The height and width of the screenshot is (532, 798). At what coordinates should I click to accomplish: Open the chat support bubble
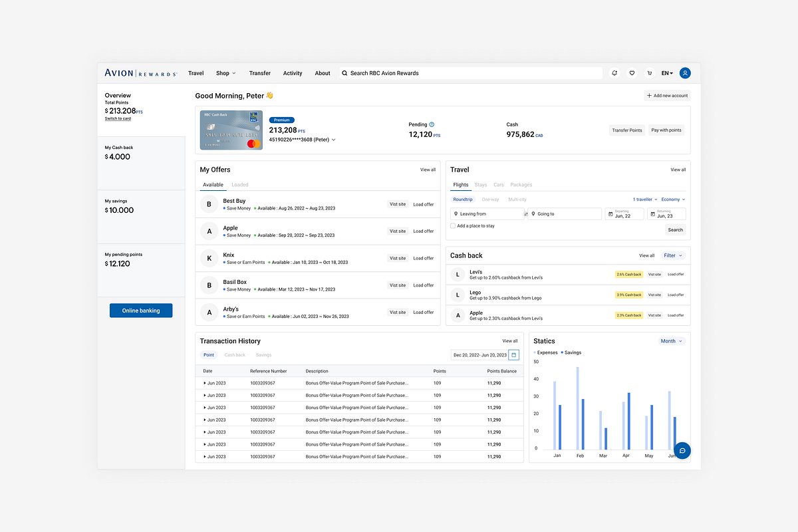coord(682,450)
